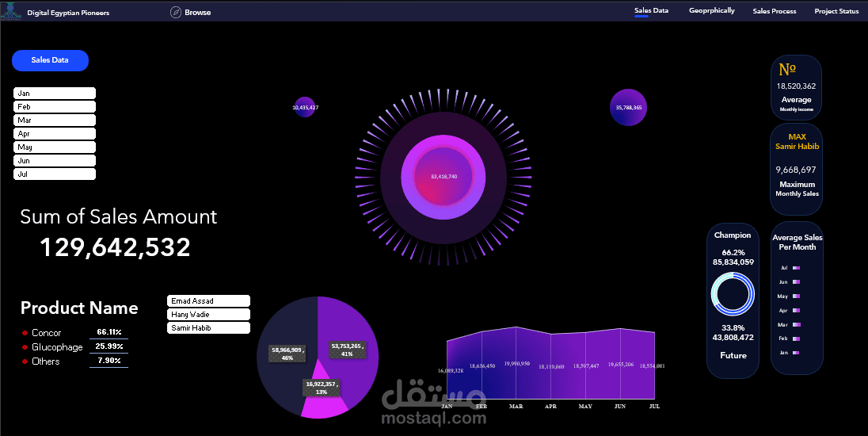Viewport: 868px width, 436px height.
Task: Open the Sales Data tab
Action: click(651, 10)
